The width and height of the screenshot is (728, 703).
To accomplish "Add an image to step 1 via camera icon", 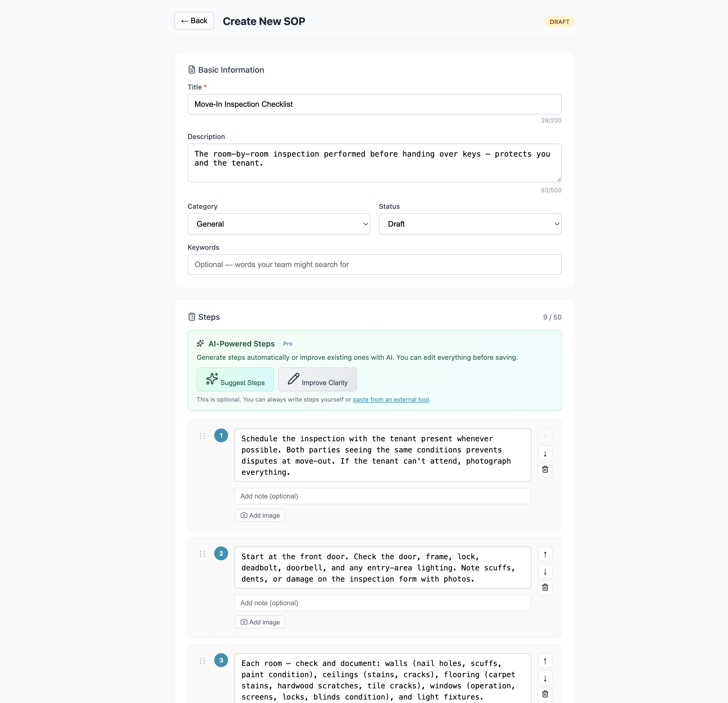I will [244, 515].
